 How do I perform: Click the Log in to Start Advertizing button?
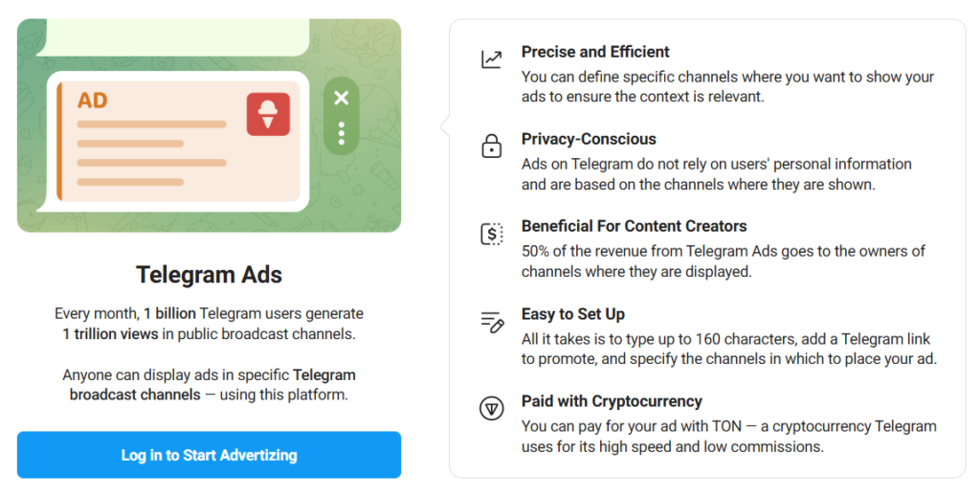(x=209, y=455)
